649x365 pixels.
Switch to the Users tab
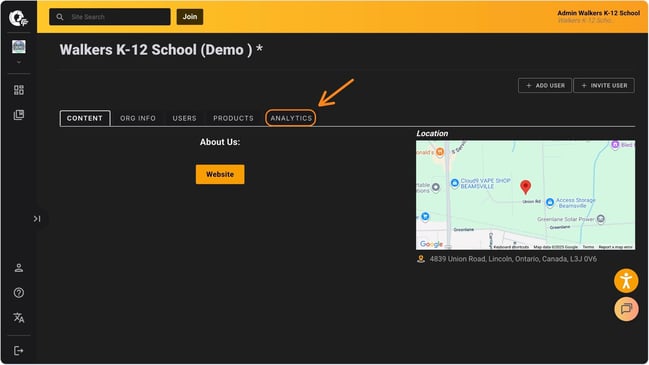pos(184,118)
